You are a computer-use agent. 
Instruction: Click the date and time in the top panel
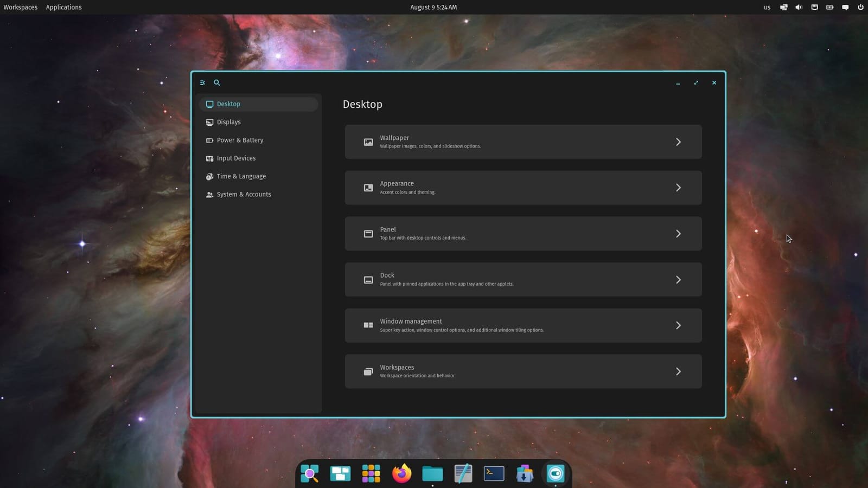(433, 7)
